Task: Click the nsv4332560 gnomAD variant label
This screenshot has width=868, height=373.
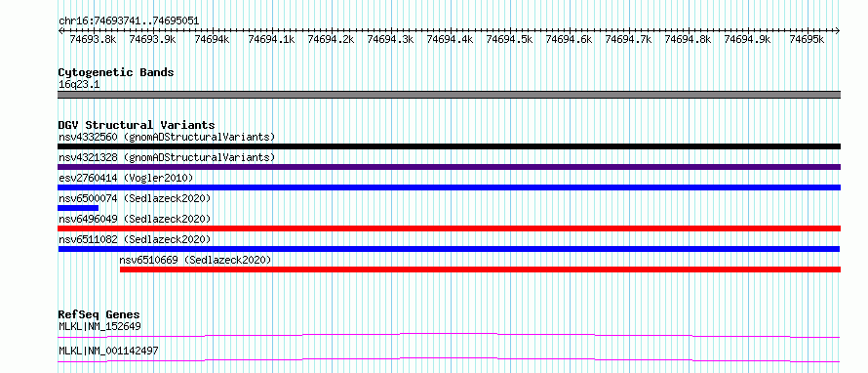Action: click(x=167, y=137)
